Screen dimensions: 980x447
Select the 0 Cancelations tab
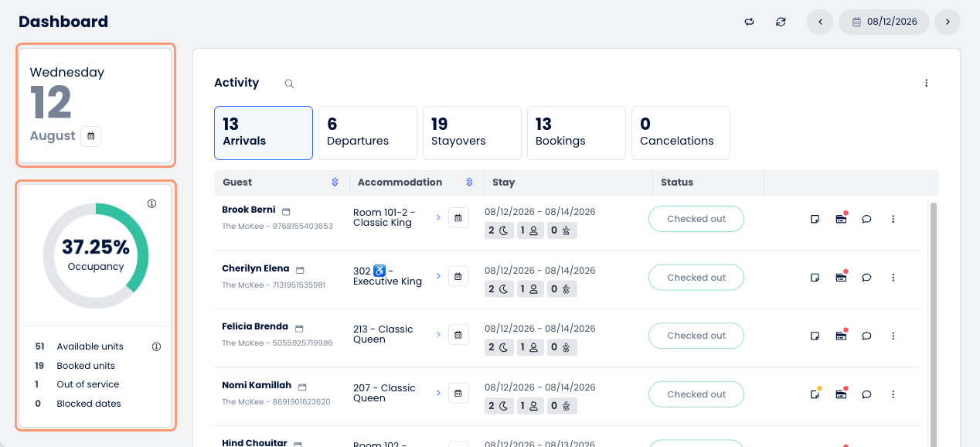click(x=681, y=133)
